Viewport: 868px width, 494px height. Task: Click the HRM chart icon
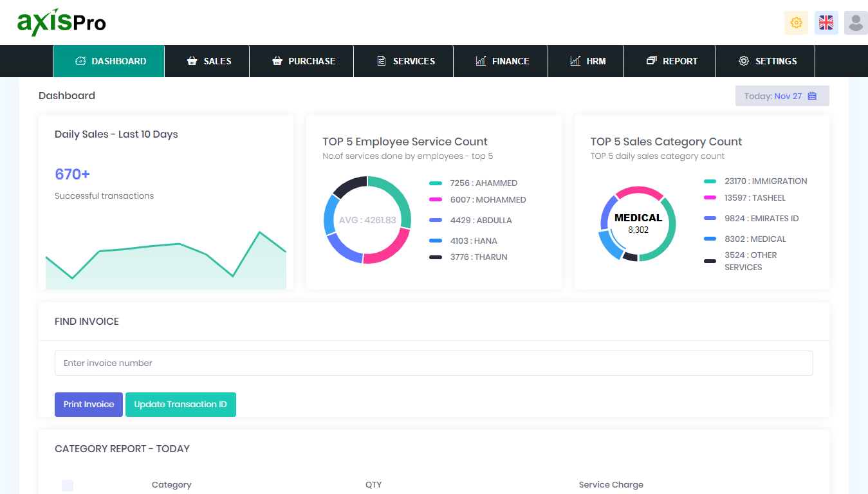tap(575, 61)
